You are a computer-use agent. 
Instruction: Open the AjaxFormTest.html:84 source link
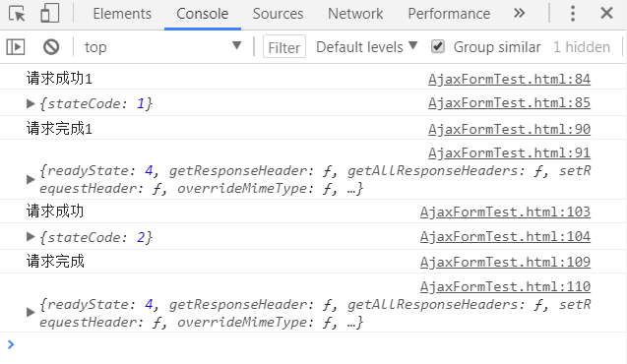coord(509,79)
